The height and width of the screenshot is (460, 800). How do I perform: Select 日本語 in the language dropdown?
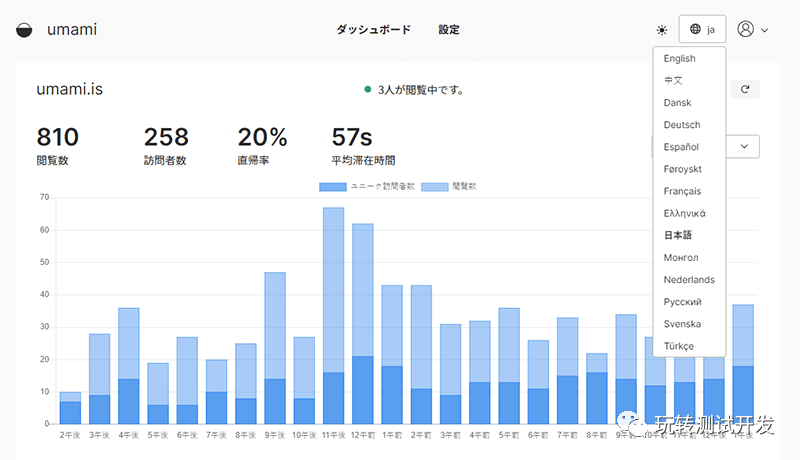[x=677, y=236]
